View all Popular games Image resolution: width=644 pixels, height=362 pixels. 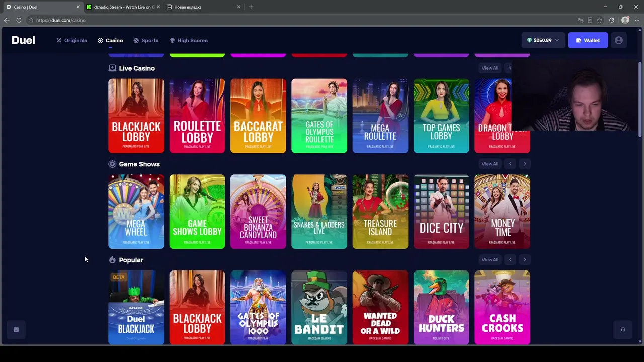[490, 260]
